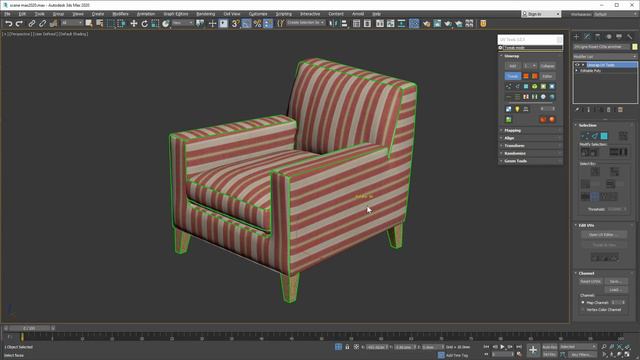This screenshot has width=640, height=360.
Task: Open the Create command panel plus tab
Action: 577,37
